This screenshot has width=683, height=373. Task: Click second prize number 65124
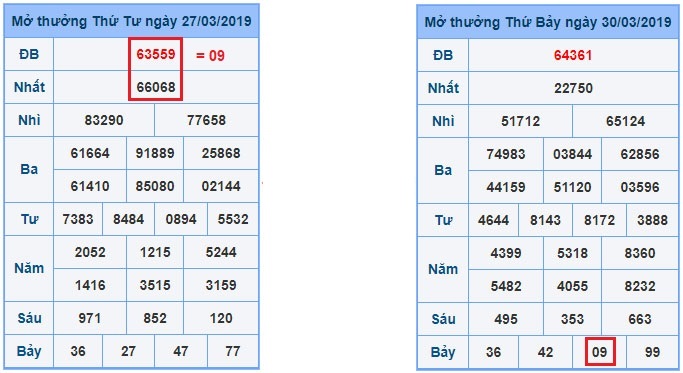click(625, 121)
